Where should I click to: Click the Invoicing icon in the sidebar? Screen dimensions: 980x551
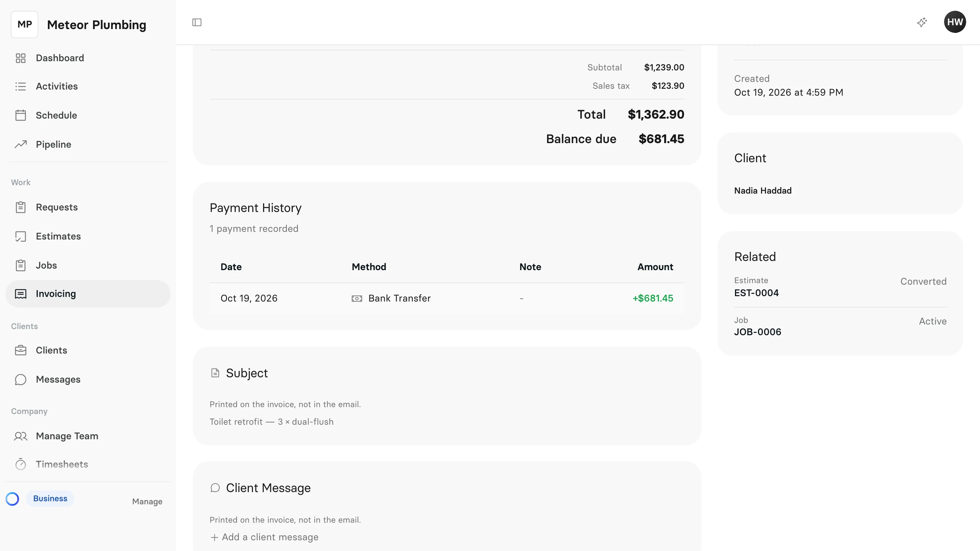20,294
